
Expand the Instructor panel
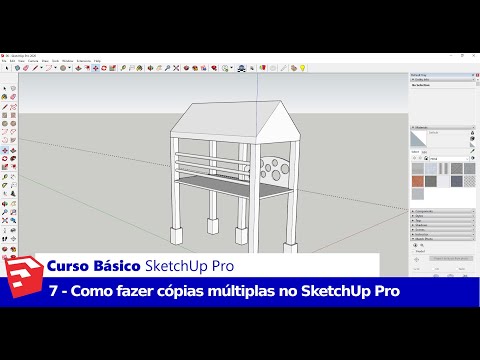(442, 234)
